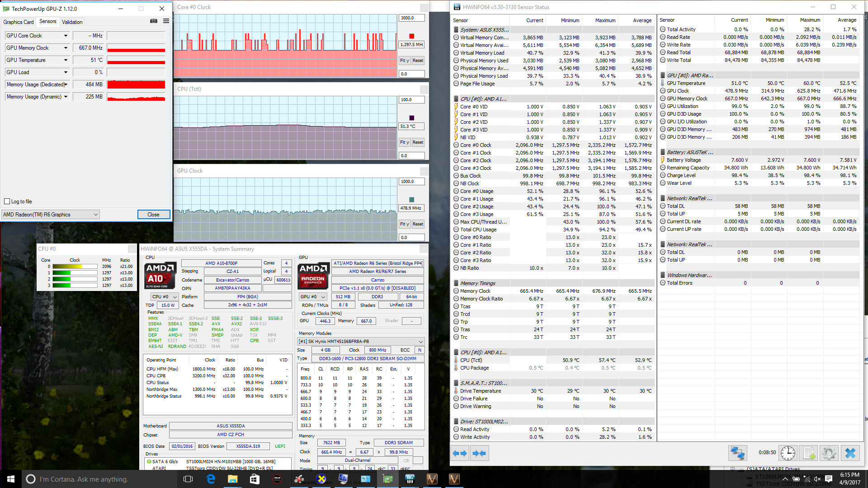Open the GPU #0 selector in System Summary
Image resolution: width=868 pixels, height=488 pixels.
313,297
